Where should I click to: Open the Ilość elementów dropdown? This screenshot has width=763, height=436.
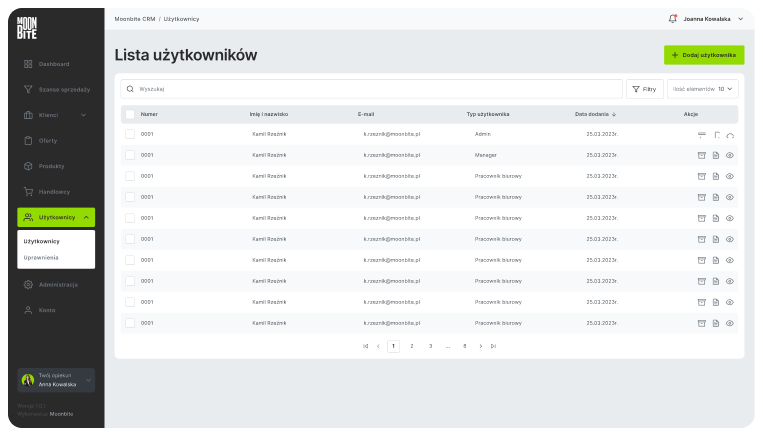point(704,89)
